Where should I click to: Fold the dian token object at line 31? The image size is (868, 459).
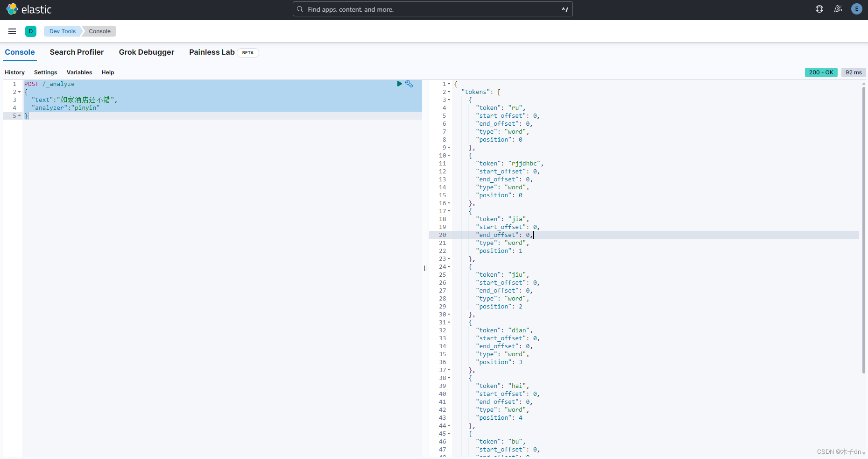tap(449, 323)
